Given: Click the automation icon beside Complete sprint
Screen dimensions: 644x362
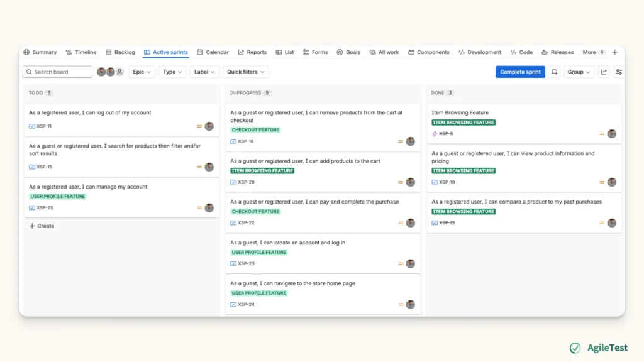Looking at the screenshot, I should pyautogui.click(x=554, y=72).
